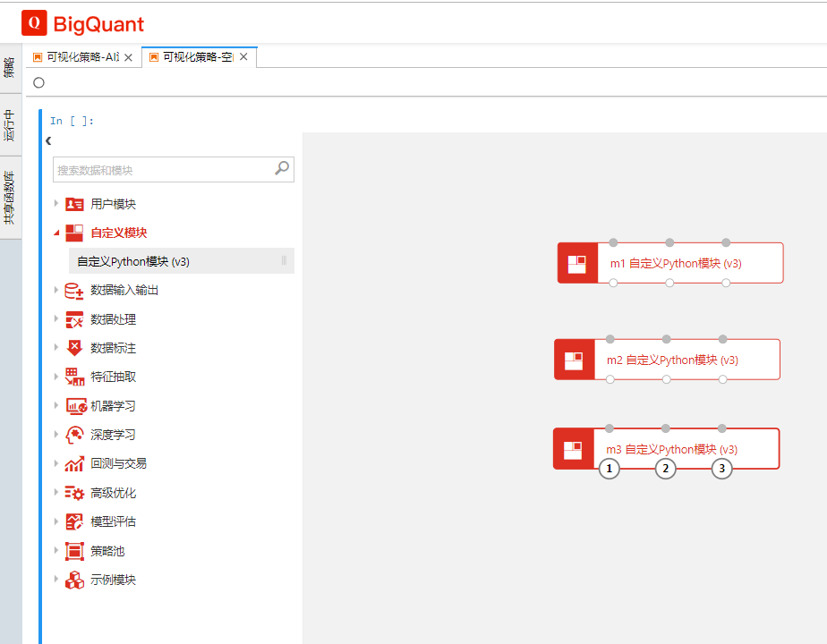Open the 策略 side panel tab
The width and height of the screenshot is (827, 644).
(x=10, y=68)
